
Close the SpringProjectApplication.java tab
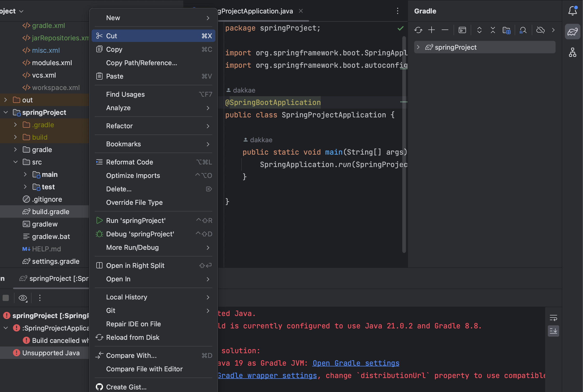[301, 11]
